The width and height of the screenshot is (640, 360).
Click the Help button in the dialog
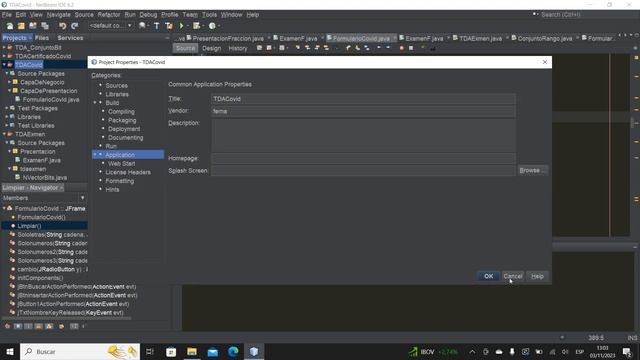(x=537, y=276)
